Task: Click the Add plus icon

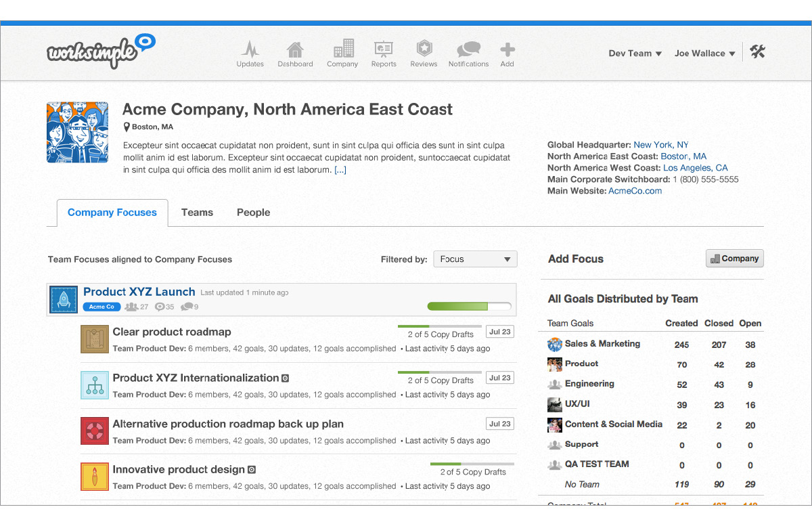Action: coord(507,49)
